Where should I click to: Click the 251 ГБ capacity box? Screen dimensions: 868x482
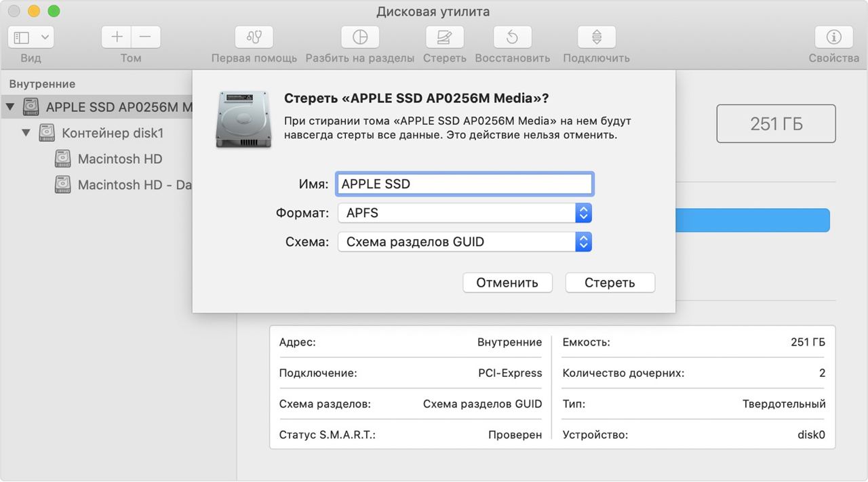[776, 123]
